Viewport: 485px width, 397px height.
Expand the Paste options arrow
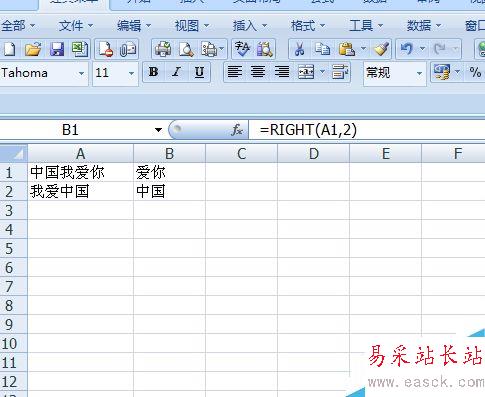point(363,50)
